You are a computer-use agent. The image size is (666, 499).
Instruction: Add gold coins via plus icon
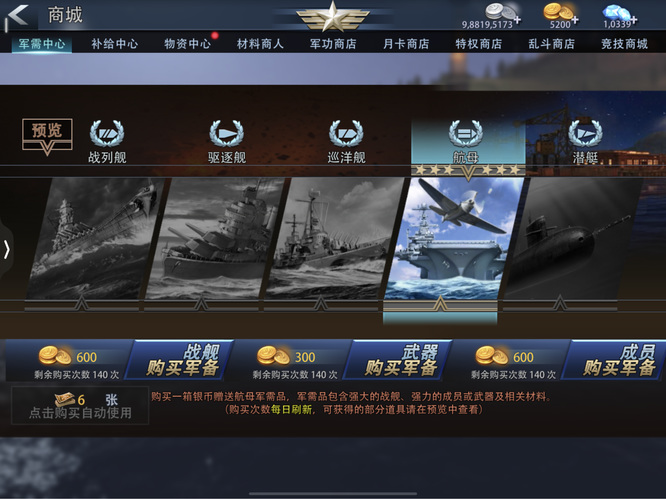tap(574, 19)
